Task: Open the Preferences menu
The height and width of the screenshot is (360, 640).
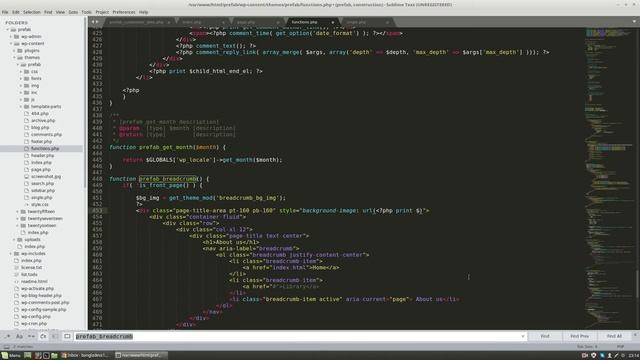Action: pyautogui.click(x=124, y=12)
